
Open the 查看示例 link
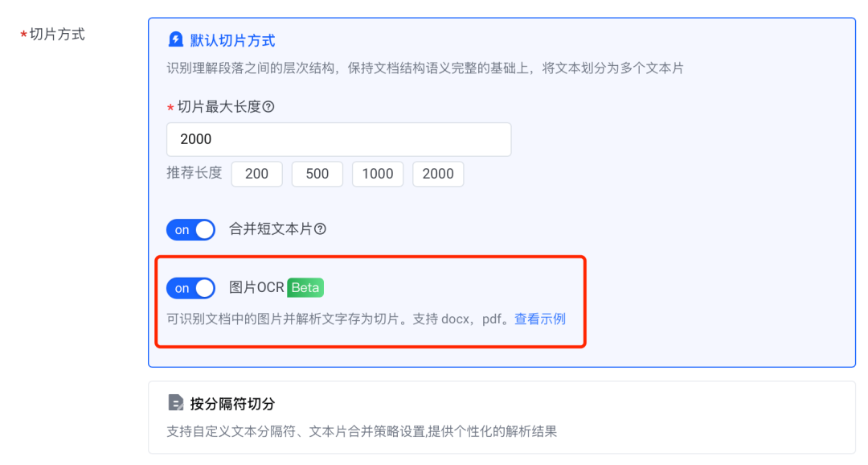point(540,319)
